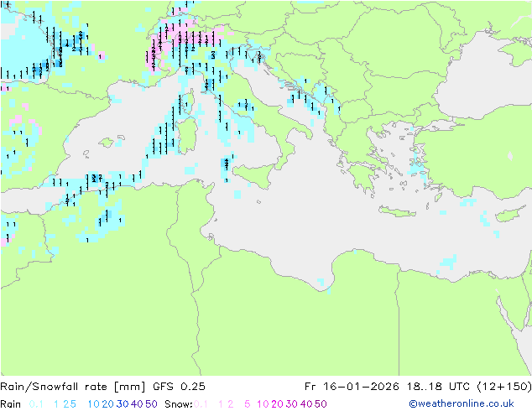Click the ©weatheronline.co.uk copyright link

[462, 403]
